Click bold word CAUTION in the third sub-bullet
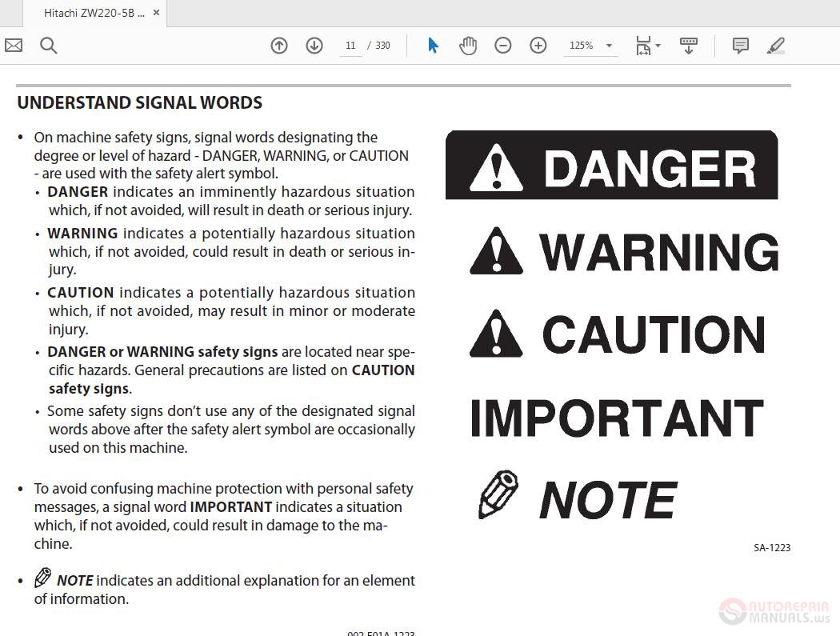Screen dimensions: 840x636 click(80, 293)
